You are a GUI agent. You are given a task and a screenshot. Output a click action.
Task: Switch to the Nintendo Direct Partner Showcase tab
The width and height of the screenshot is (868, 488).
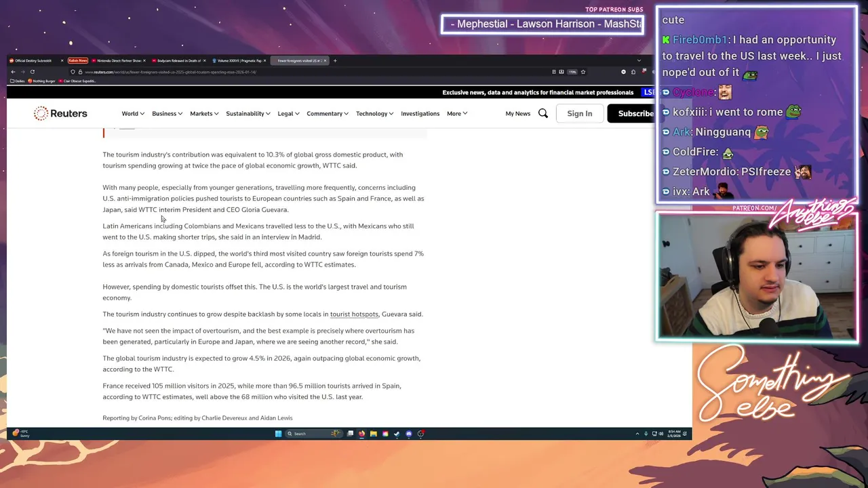click(119, 60)
